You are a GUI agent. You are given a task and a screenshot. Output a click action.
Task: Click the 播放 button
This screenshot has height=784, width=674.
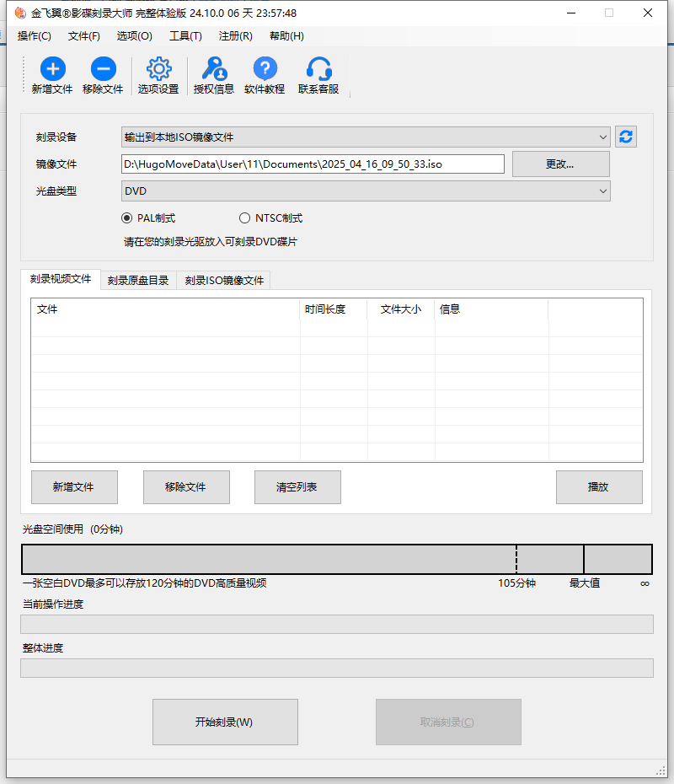tap(599, 487)
